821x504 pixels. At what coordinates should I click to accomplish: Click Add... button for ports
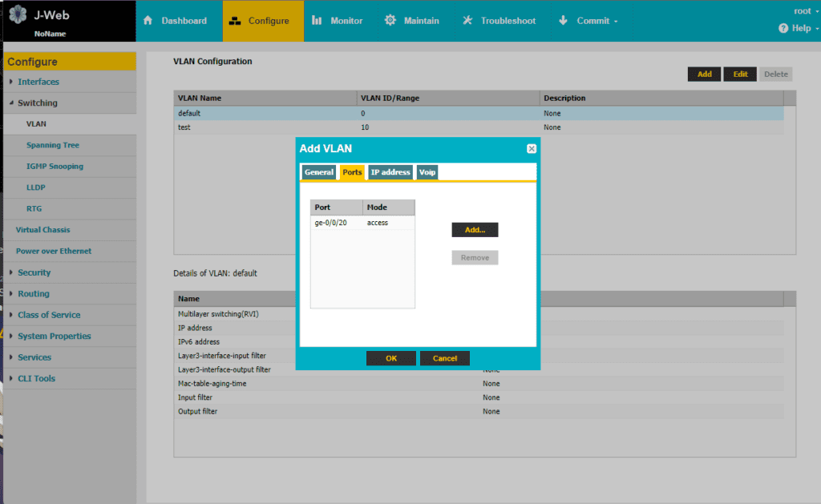pos(475,230)
